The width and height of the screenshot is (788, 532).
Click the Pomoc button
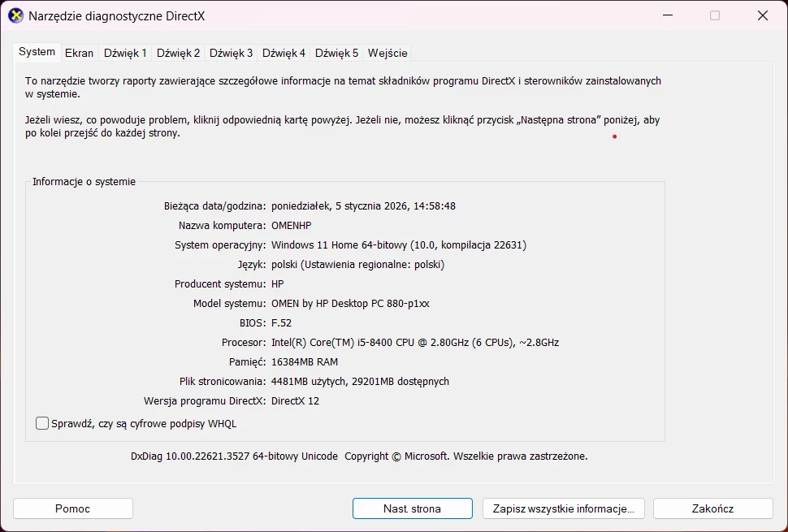click(x=73, y=508)
